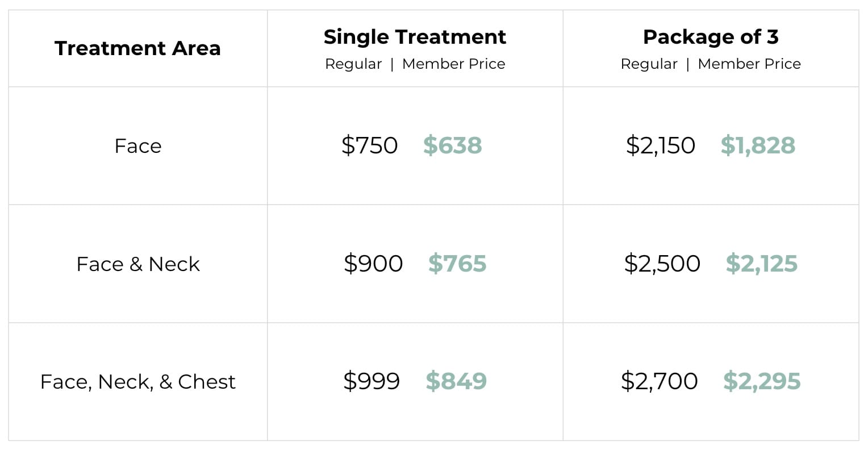The width and height of the screenshot is (868, 450).
Task: Click the $2,150 regular package price
Action: coord(660,145)
